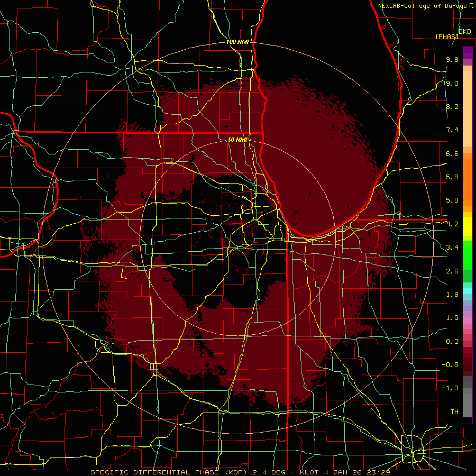Pick the pink color band of the scale
The image size is (476, 476).
coord(467,321)
